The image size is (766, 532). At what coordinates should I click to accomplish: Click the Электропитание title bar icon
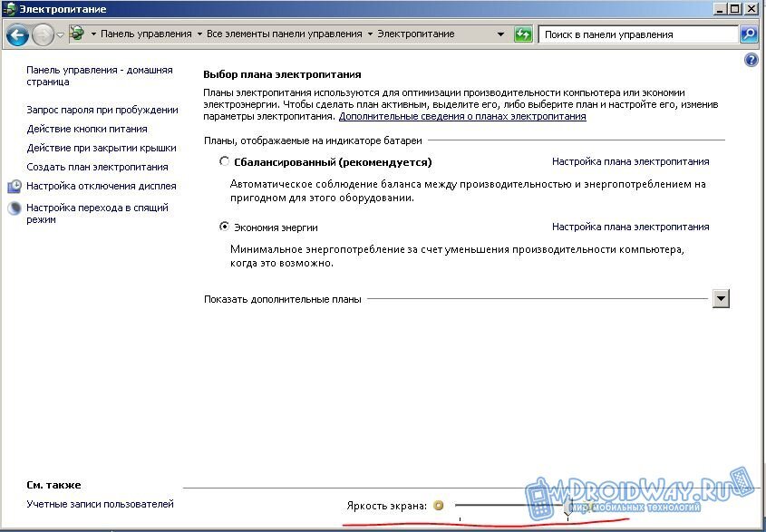coord(9,9)
